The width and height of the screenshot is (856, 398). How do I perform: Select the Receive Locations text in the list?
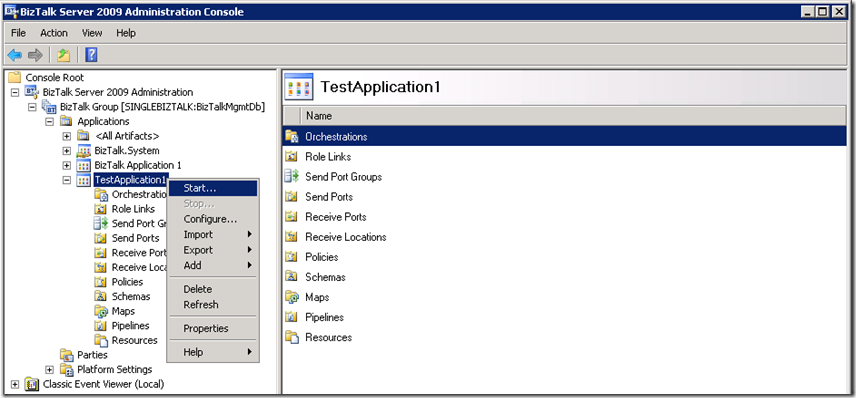click(x=346, y=237)
